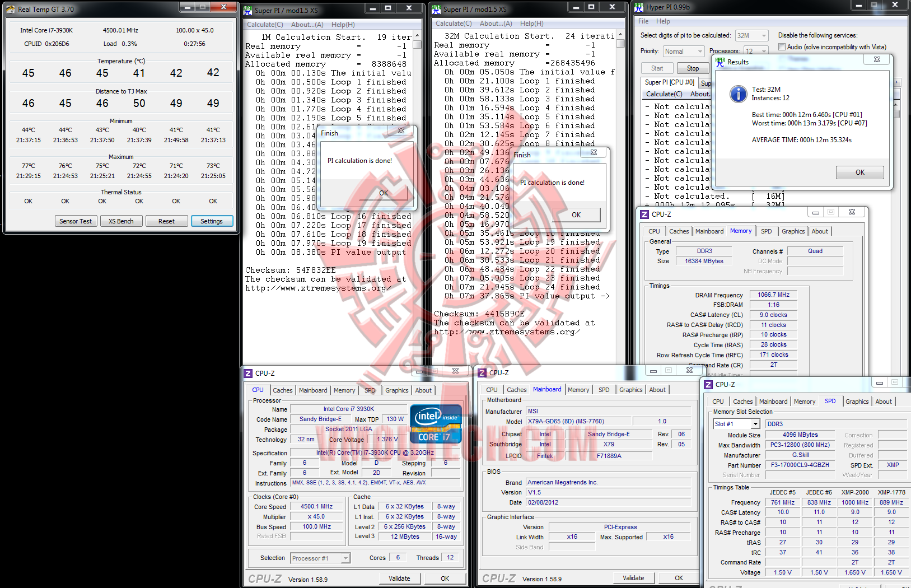Image resolution: width=911 pixels, height=588 pixels.
Task: Toggle the Audio Vista incompatibility checkbox
Action: [x=782, y=47]
